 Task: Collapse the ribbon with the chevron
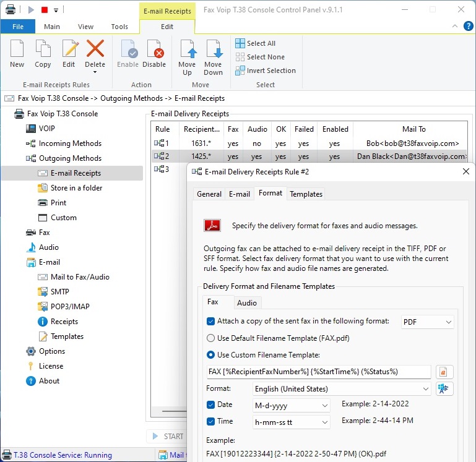455,26
